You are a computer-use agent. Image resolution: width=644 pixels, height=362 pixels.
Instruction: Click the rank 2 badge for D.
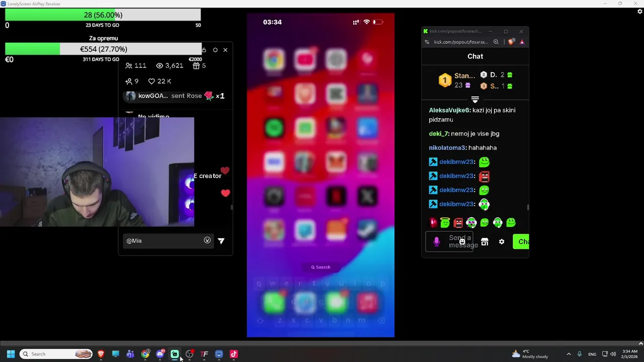point(484,74)
